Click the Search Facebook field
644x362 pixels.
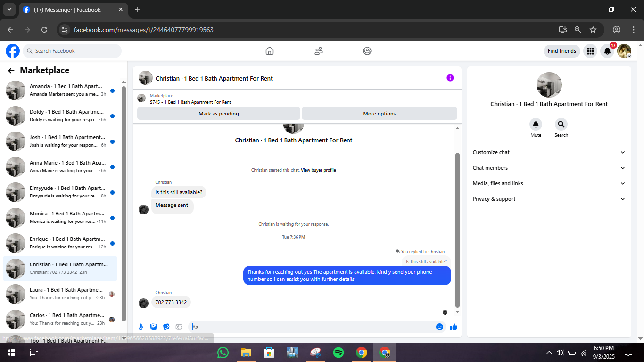(72, 51)
